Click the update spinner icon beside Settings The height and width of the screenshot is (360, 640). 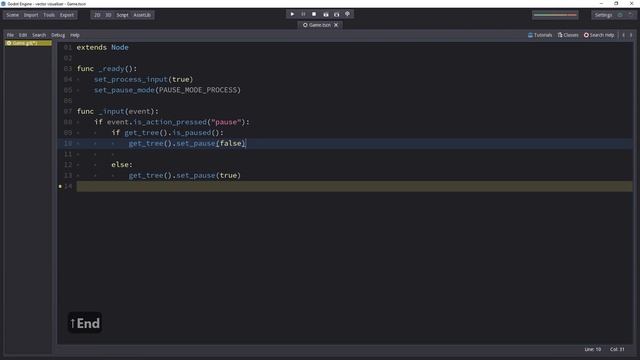(620, 15)
